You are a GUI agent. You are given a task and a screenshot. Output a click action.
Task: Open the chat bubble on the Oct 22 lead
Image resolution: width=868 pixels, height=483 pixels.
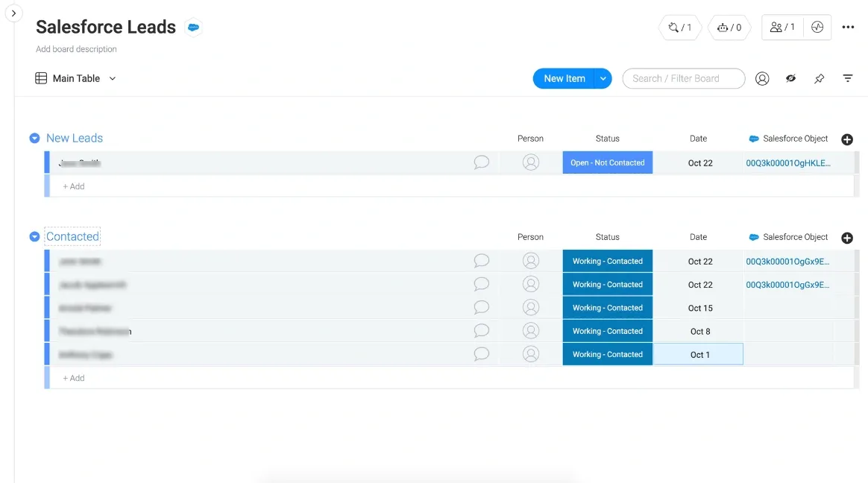pyautogui.click(x=481, y=162)
